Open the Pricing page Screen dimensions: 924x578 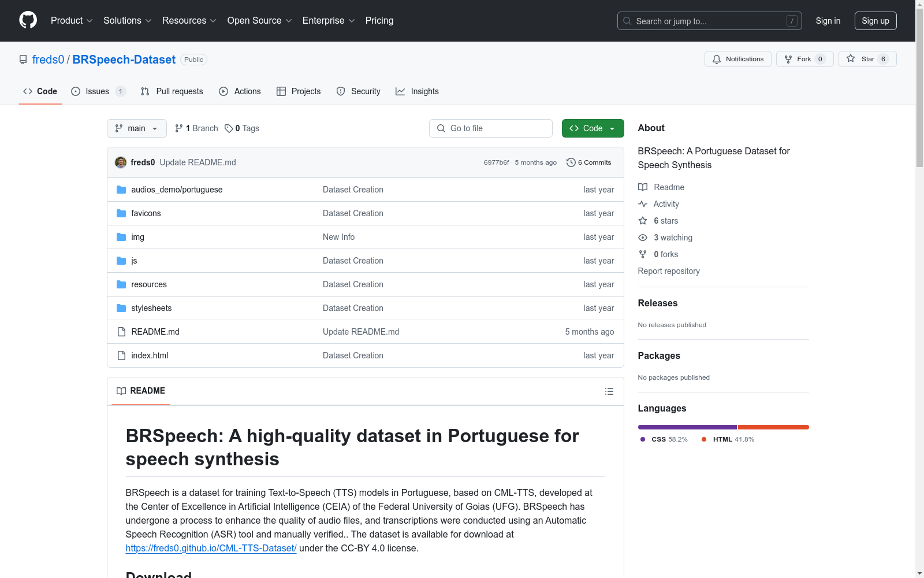pos(379,20)
